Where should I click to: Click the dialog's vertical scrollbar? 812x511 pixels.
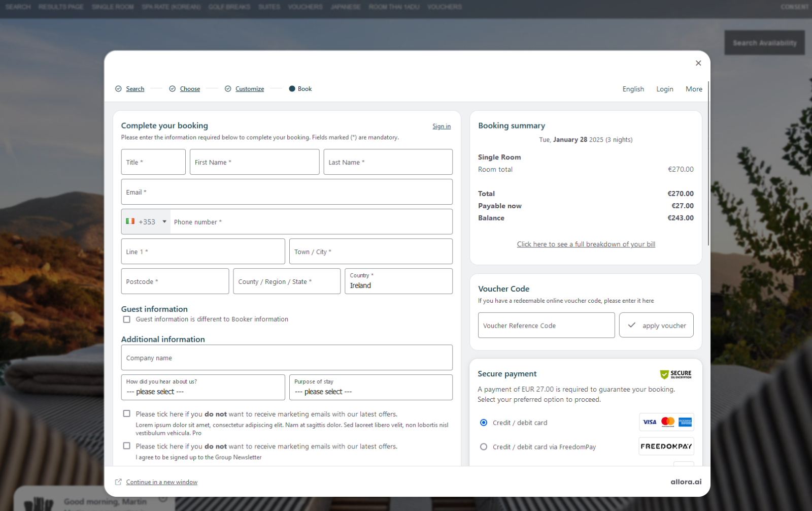click(x=708, y=163)
